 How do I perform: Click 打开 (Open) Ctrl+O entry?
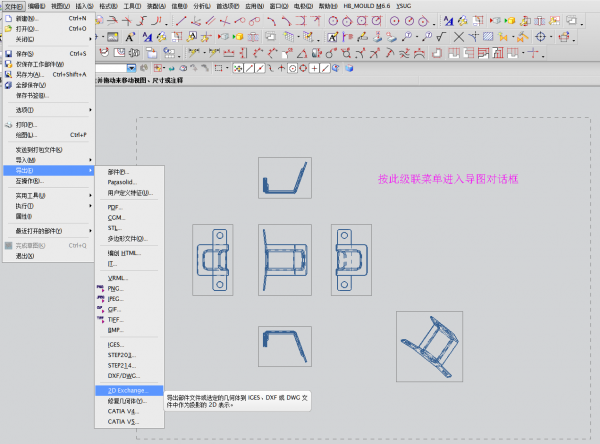pos(49,29)
